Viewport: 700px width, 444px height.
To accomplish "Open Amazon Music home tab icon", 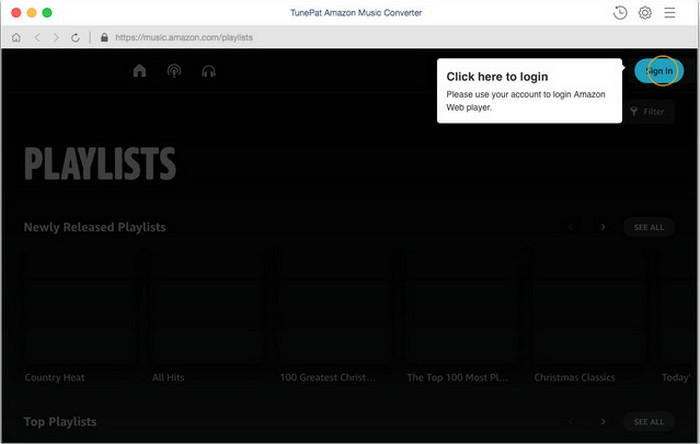I will [140, 71].
